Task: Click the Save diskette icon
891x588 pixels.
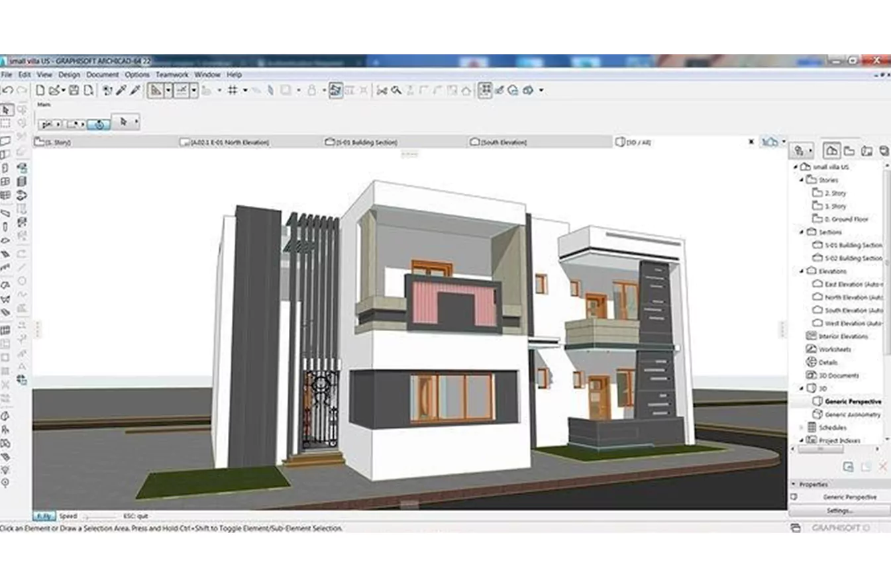Action: (x=74, y=90)
